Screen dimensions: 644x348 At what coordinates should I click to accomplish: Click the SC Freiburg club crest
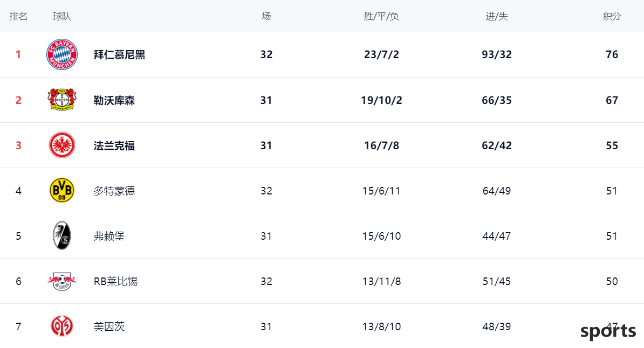click(x=62, y=236)
